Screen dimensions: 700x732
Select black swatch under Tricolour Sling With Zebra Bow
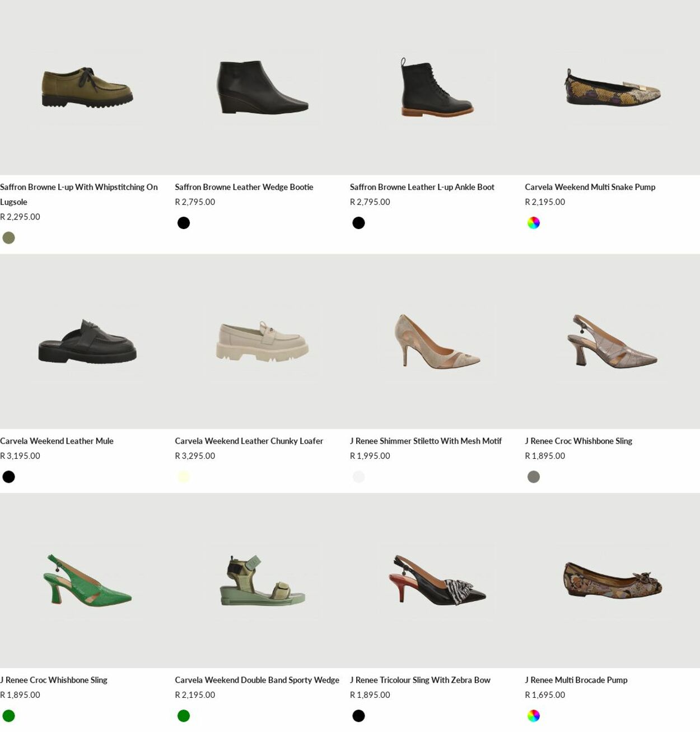pyautogui.click(x=358, y=716)
